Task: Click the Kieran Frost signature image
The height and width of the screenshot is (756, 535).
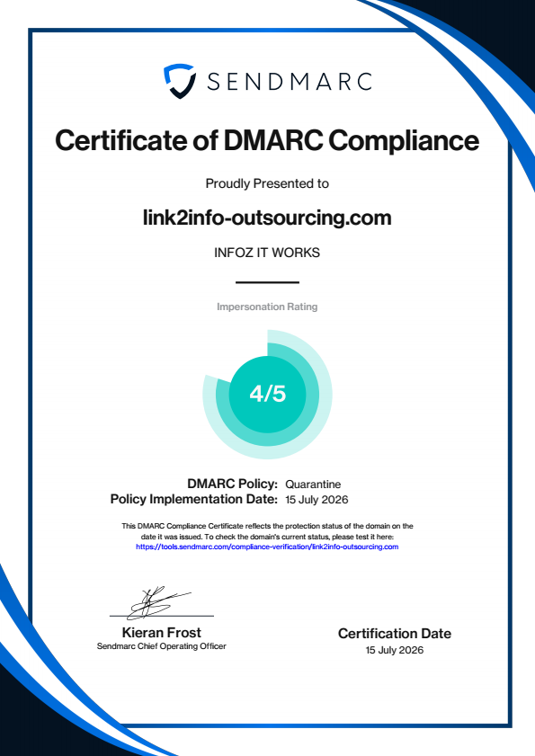Action: point(159,602)
